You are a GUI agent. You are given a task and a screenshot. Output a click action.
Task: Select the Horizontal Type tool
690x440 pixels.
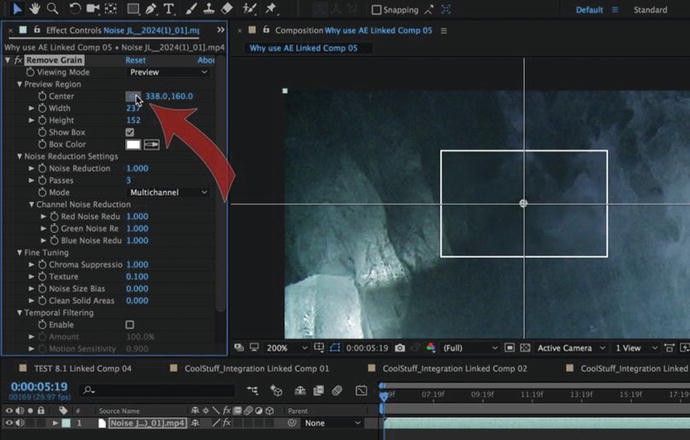169,9
